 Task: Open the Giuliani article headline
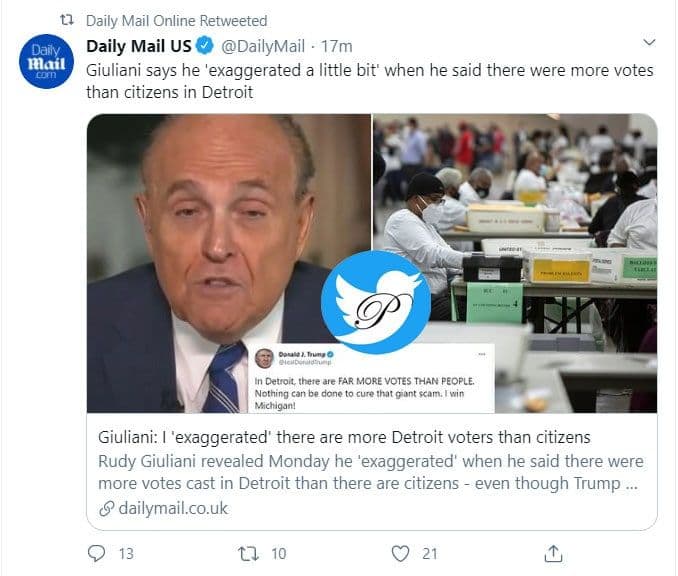344,437
